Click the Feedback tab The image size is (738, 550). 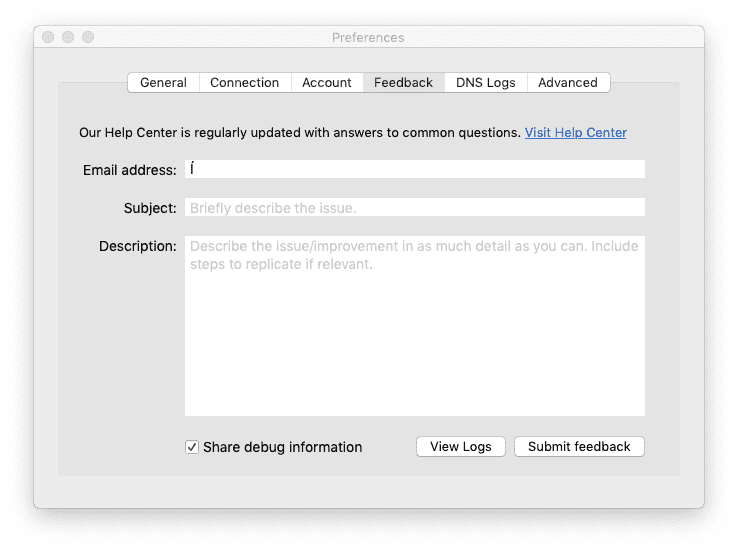coord(403,83)
